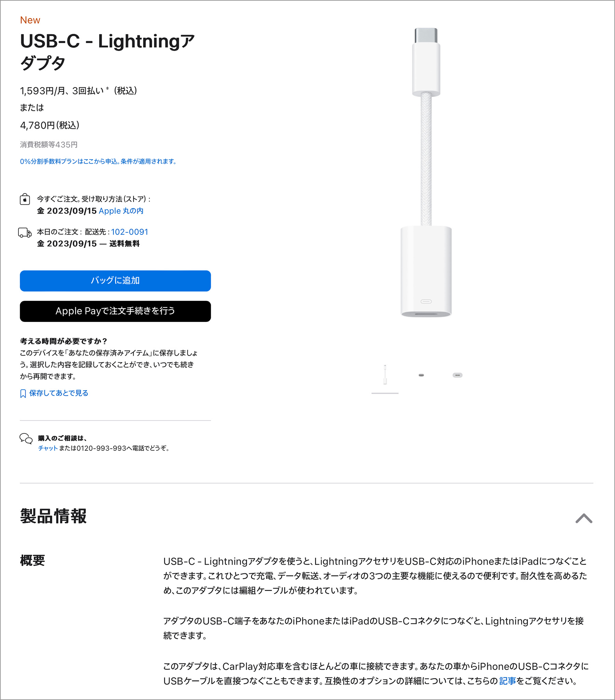
Task: Click the bookmark save icon
Action: coord(23,393)
